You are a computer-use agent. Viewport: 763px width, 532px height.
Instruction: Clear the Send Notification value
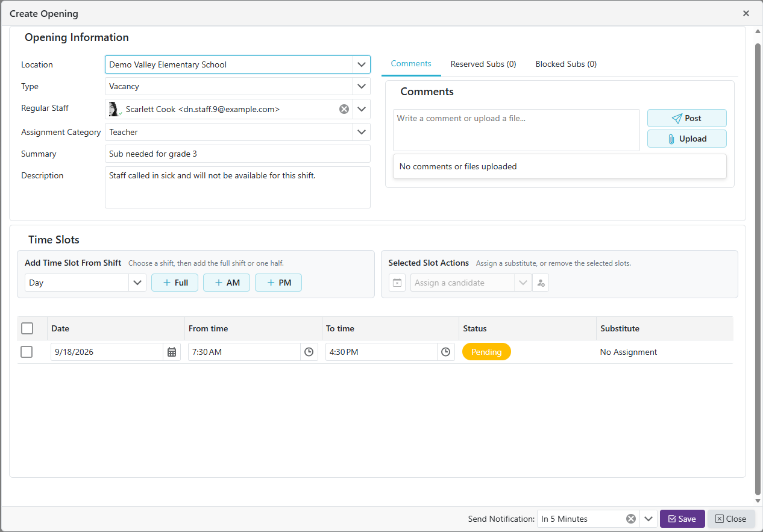click(x=630, y=519)
